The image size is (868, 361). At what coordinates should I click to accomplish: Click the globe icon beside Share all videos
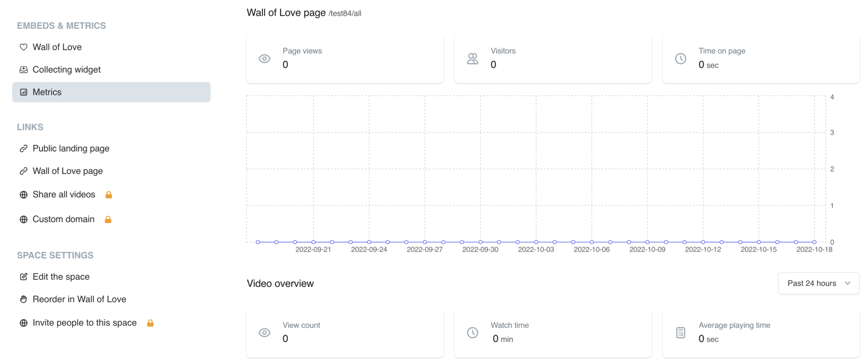24,195
